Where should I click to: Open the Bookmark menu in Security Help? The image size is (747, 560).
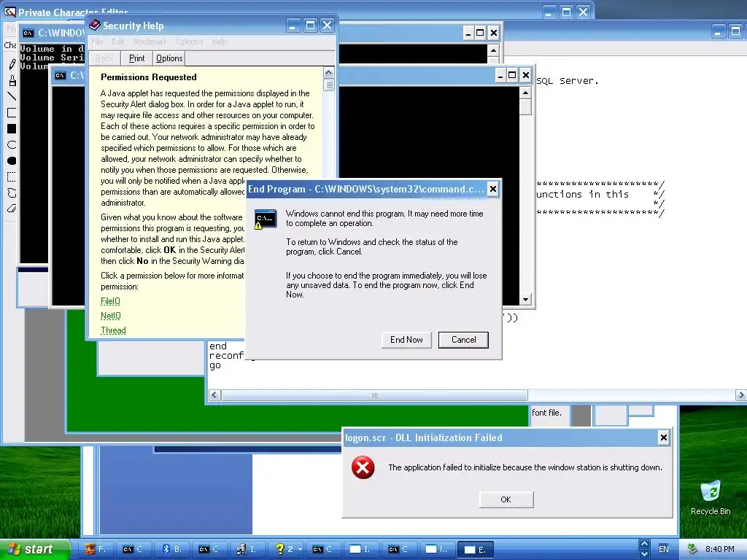150,42
